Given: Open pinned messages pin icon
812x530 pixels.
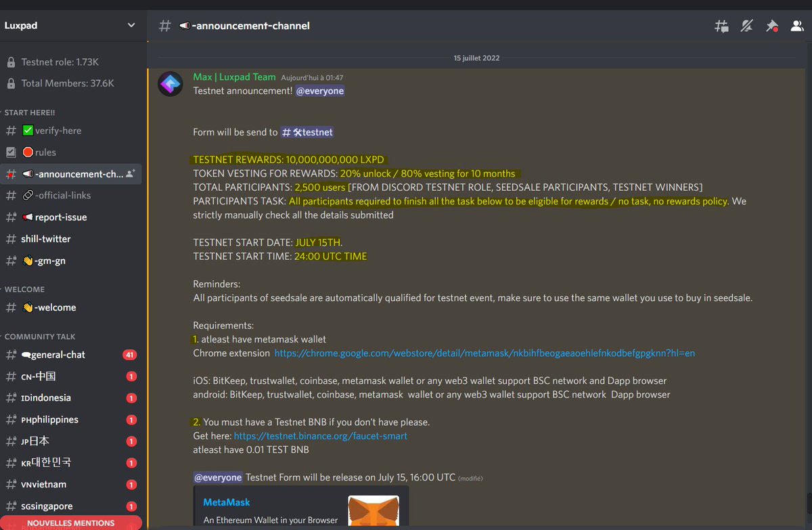Looking at the screenshot, I should coord(772,26).
